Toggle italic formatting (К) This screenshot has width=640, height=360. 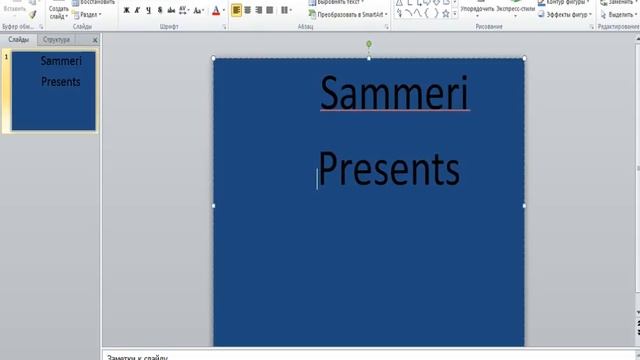tap(137, 10)
